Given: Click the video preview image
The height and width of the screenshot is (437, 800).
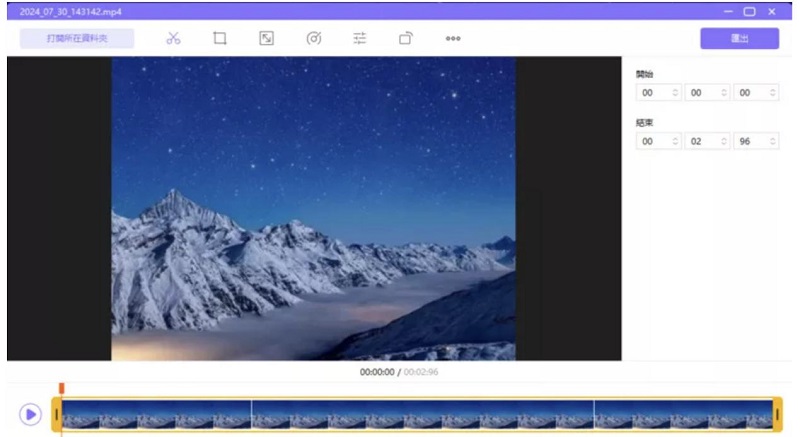Looking at the screenshot, I should (313, 209).
